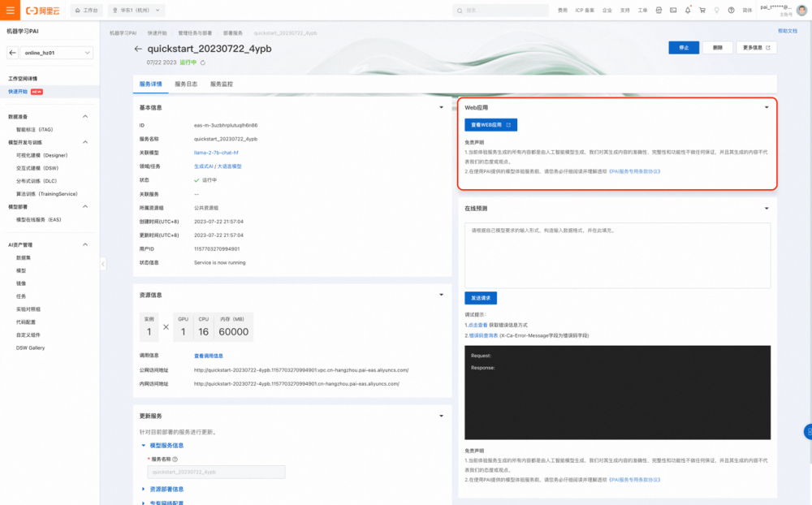Screen dimensions: 812x505
Task: Select DSW Gallery in the sidebar
Action: [x=30, y=348]
